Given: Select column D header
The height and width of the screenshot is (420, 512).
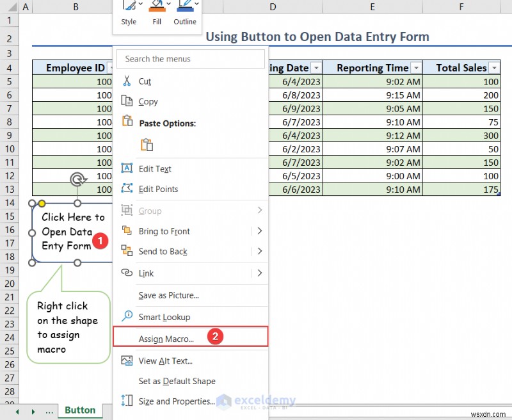Looking at the screenshot, I should [273, 6].
